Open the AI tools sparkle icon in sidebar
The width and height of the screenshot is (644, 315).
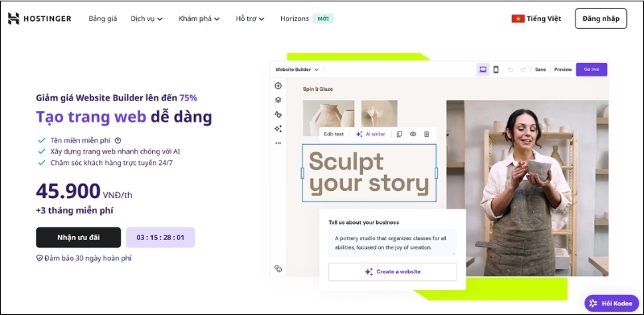point(278,129)
